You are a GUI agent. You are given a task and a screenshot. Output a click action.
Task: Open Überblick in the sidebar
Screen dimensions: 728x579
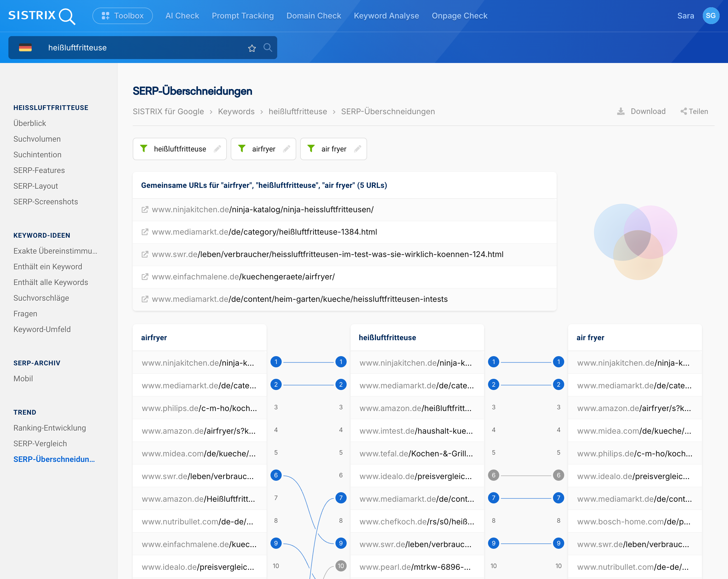coord(30,123)
